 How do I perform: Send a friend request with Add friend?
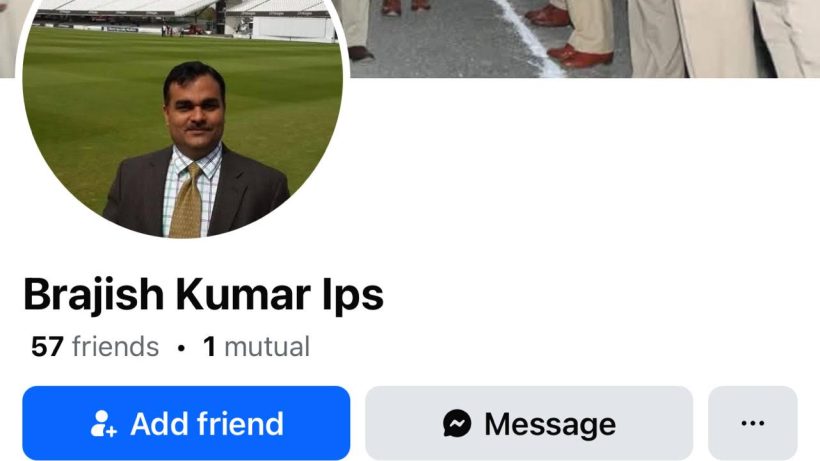pyautogui.click(x=186, y=423)
